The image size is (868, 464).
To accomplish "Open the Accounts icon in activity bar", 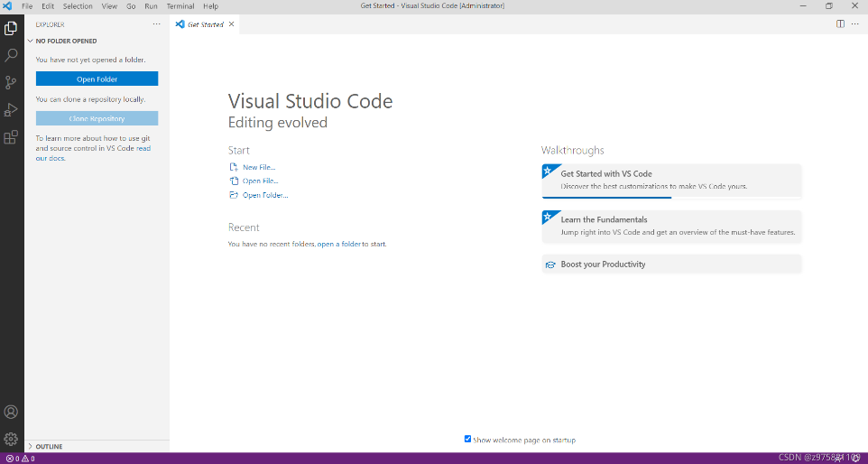I will coord(11,412).
